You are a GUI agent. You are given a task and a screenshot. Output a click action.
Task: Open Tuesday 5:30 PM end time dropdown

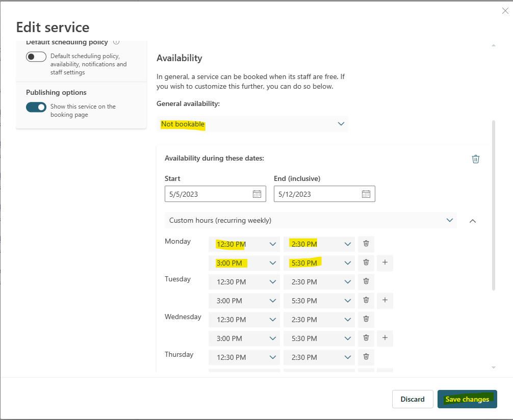click(x=319, y=301)
